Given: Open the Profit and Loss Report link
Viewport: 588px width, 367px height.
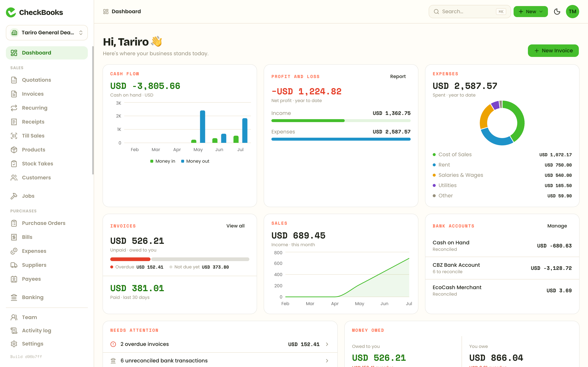Looking at the screenshot, I should pyautogui.click(x=398, y=76).
